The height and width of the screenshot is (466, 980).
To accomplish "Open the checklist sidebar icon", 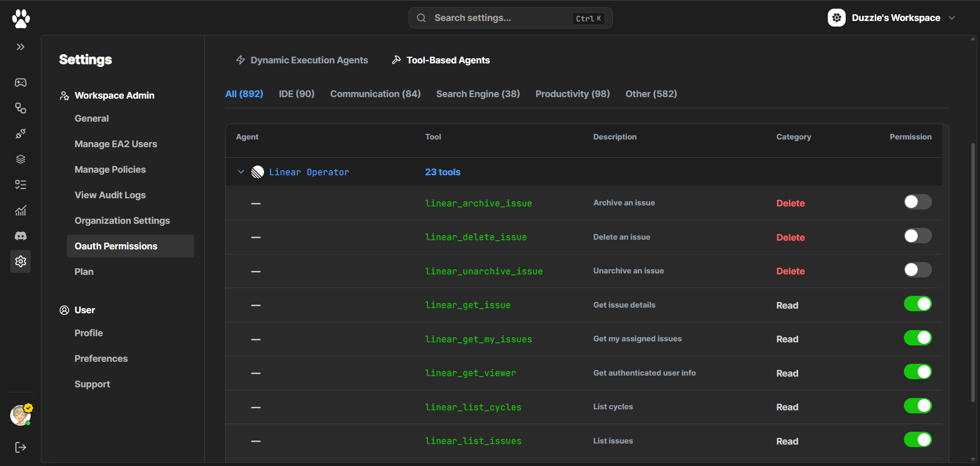I will [20, 185].
